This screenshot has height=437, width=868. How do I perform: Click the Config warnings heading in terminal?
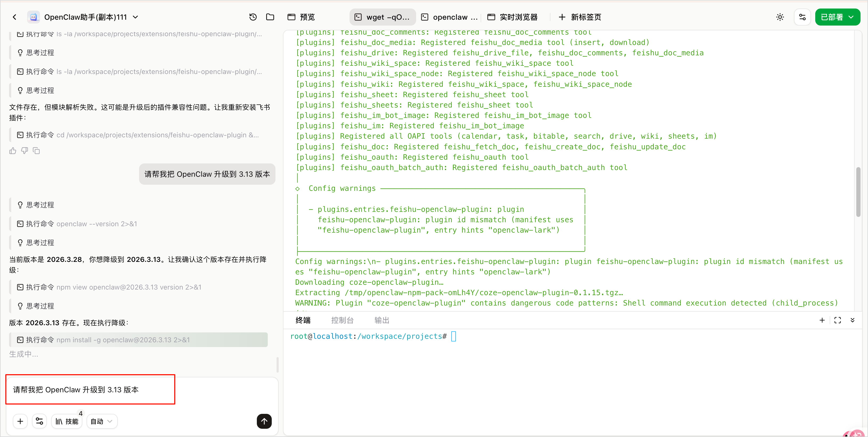pos(342,188)
